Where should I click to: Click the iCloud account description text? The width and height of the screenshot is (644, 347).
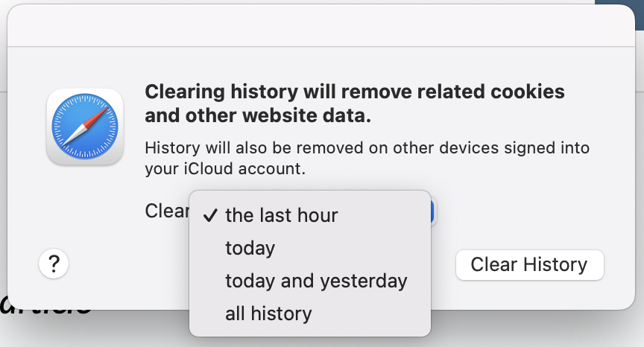pyautogui.click(x=367, y=158)
